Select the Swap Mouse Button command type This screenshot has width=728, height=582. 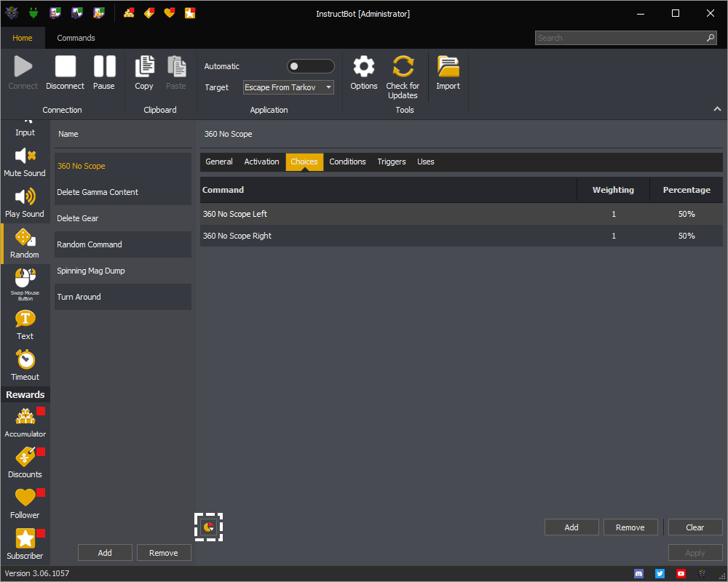[x=25, y=284]
